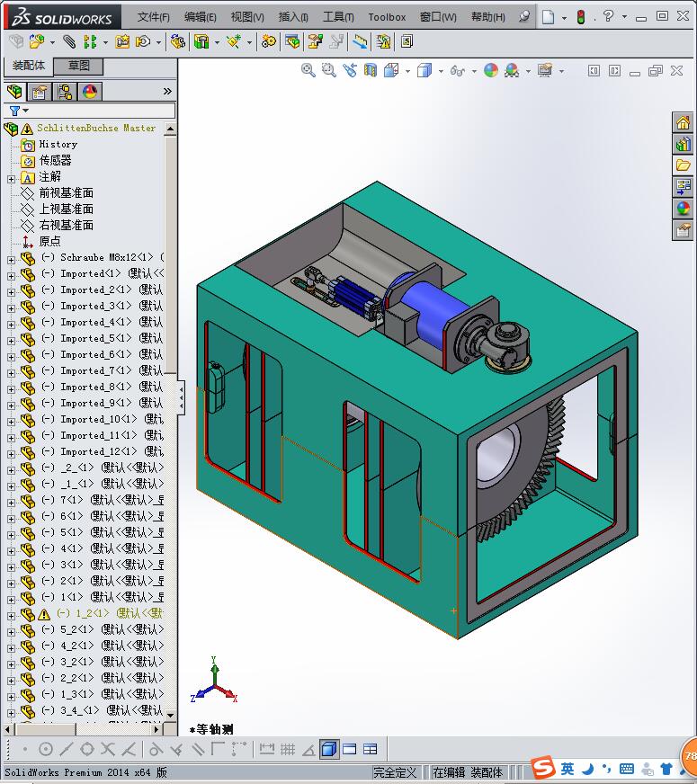Screen dimensions: 697x784
Task: Select the 前视基准面 front plane
Action: [66, 193]
